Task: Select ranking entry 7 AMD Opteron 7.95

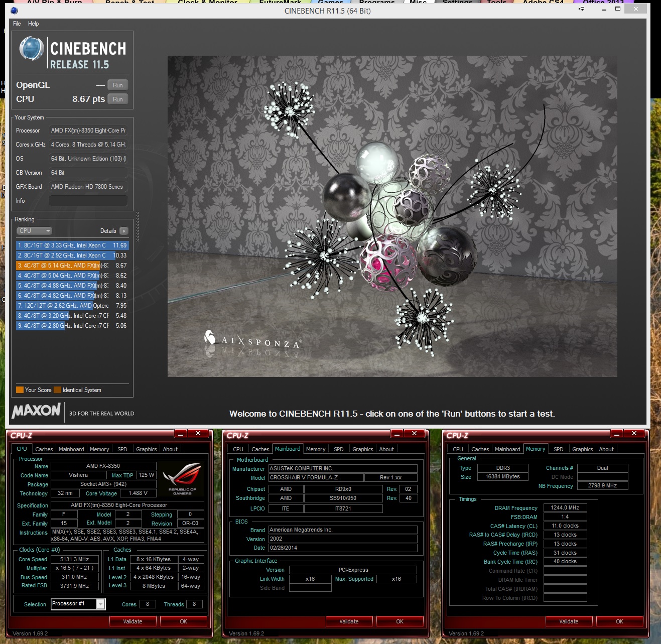Action: pos(72,306)
